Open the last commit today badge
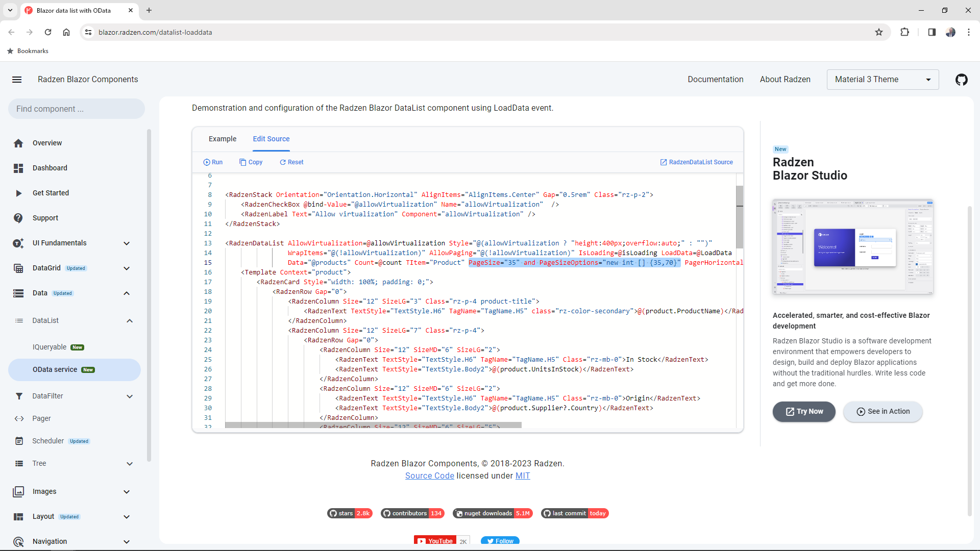This screenshot has height=551, width=980. coord(575,514)
